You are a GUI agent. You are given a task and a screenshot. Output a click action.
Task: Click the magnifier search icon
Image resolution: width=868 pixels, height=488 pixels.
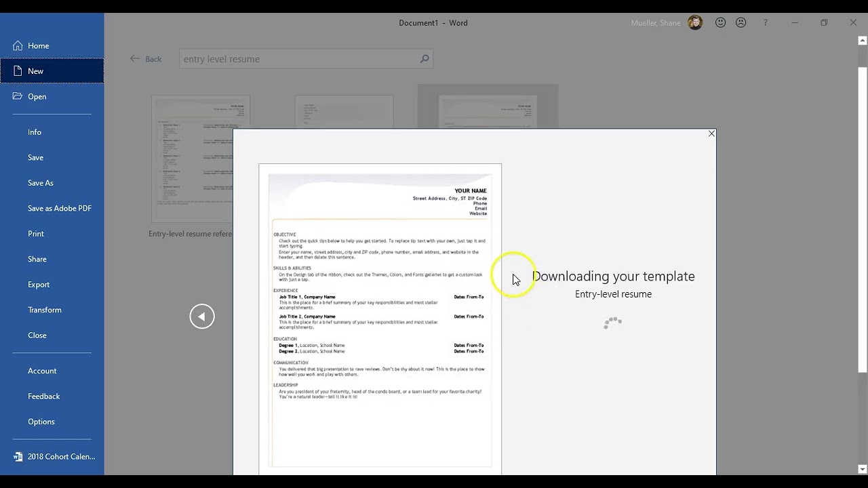click(x=425, y=59)
